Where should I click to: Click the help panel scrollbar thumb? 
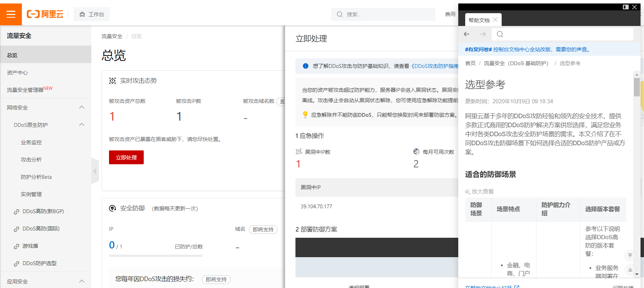(637, 87)
